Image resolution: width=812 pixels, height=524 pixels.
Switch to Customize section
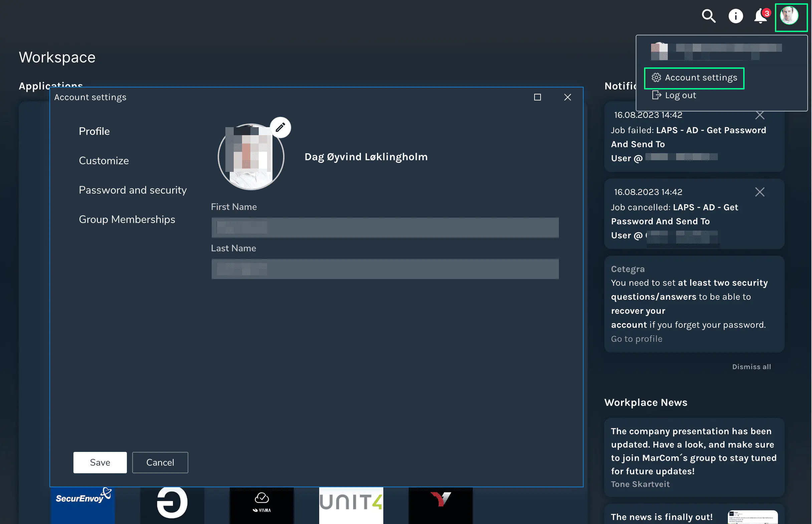(x=104, y=161)
